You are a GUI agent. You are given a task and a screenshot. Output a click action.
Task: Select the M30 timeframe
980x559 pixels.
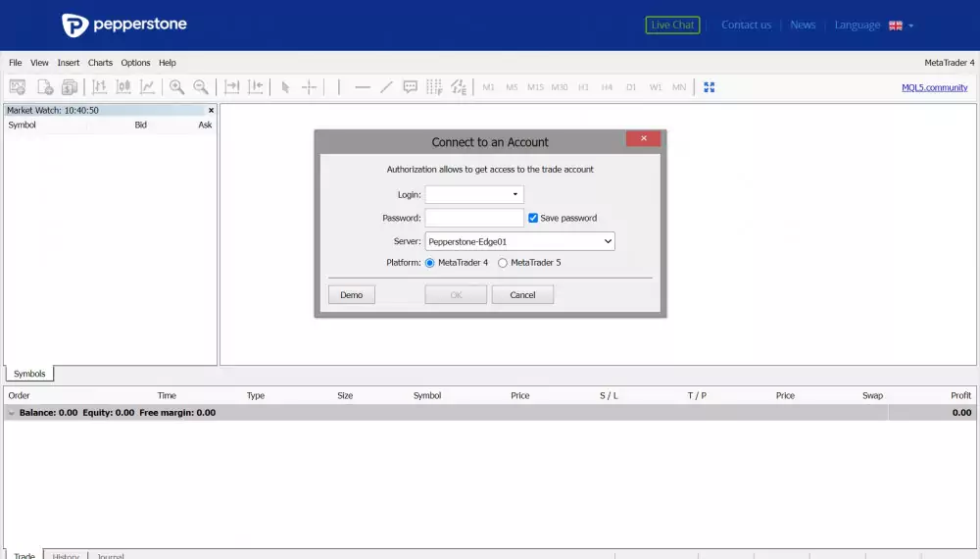560,87
